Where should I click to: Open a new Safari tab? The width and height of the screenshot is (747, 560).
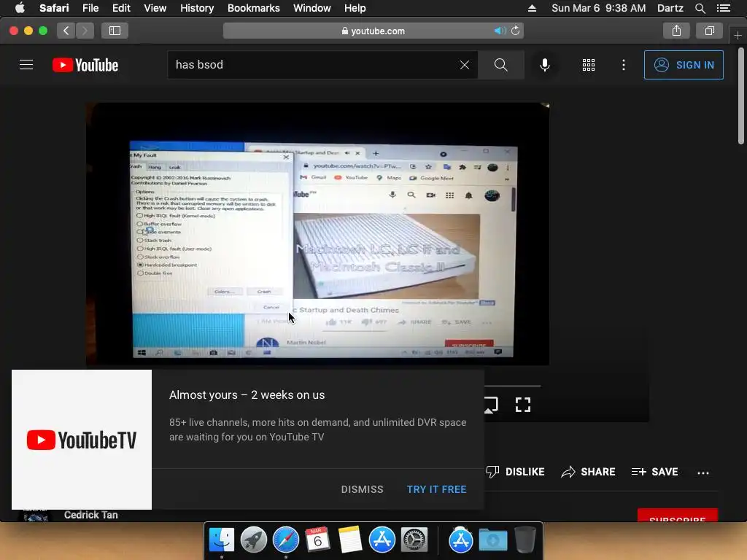point(738,35)
